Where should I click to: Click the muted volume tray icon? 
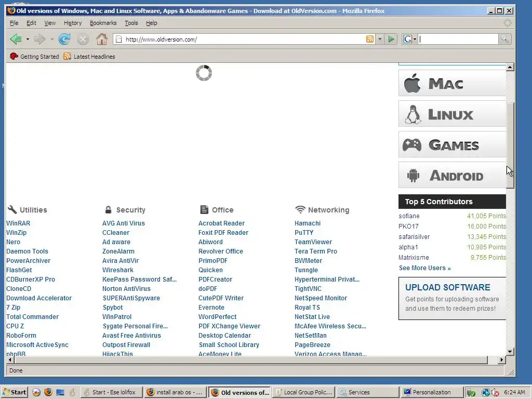point(495,393)
